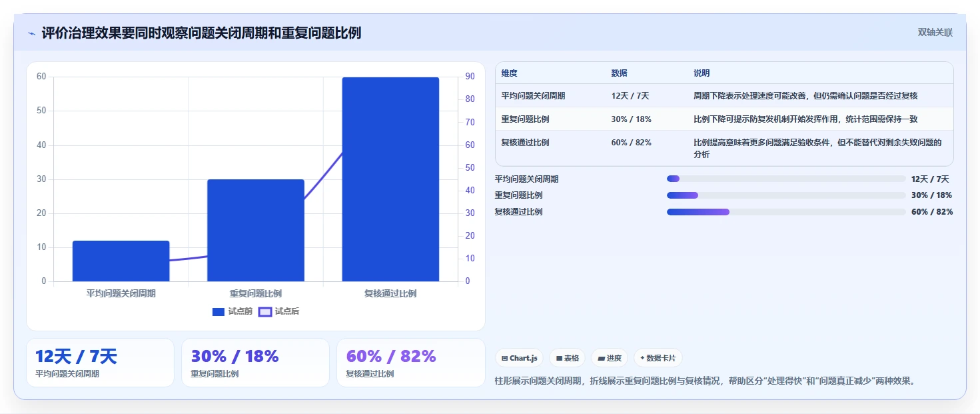This screenshot has height=414, width=980.
Task: Select the Chart.js chip
Action: [x=519, y=358]
